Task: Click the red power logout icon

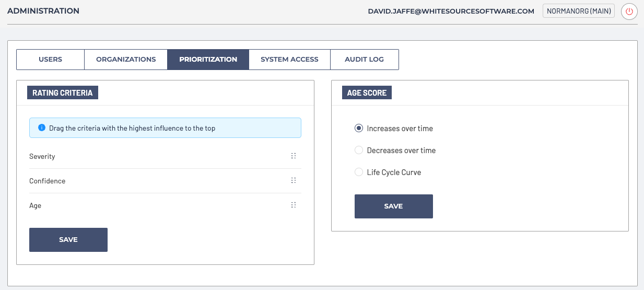Action: click(629, 11)
